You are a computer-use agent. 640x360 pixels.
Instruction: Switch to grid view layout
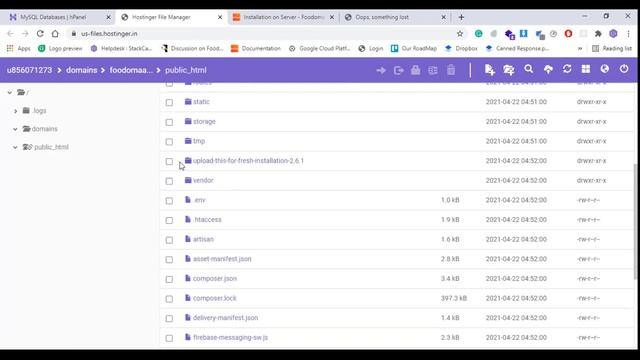click(x=586, y=69)
